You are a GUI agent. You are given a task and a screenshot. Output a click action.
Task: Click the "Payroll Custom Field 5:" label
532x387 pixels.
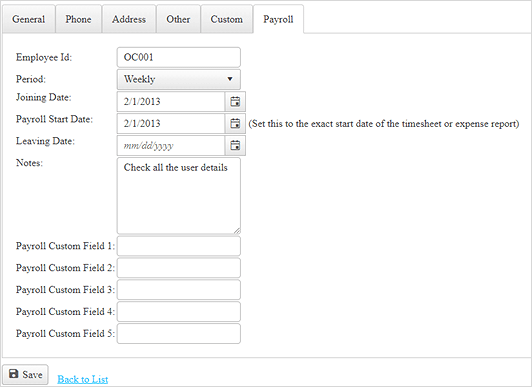pos(65,334)
